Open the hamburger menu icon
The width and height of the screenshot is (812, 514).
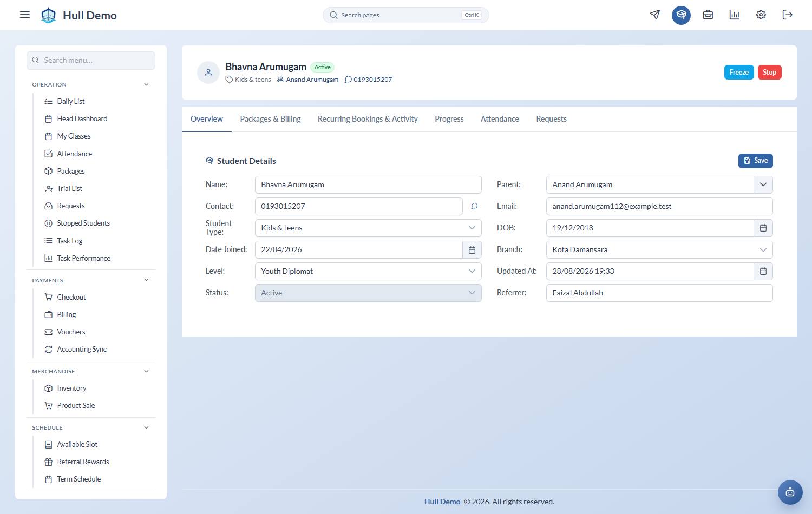(x=25, y=15)
